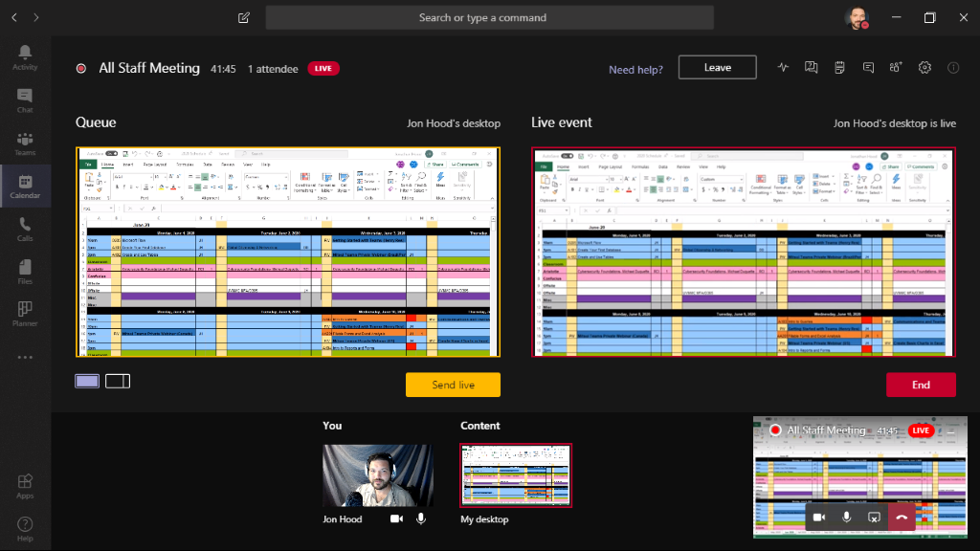Open the health and performance panel icon

[784, 68]
